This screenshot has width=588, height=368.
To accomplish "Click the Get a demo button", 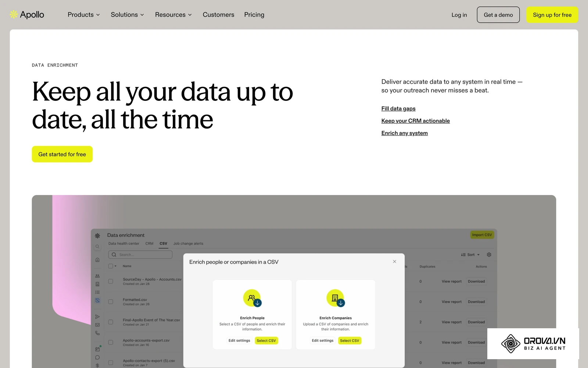I will tap(498, 15).
